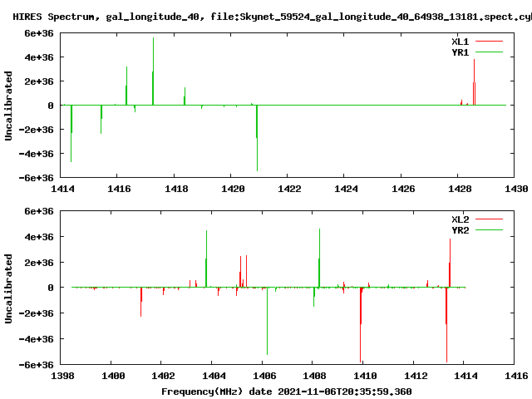
Task: Click the HIRES Spectrum plot title
Action: 272,17
